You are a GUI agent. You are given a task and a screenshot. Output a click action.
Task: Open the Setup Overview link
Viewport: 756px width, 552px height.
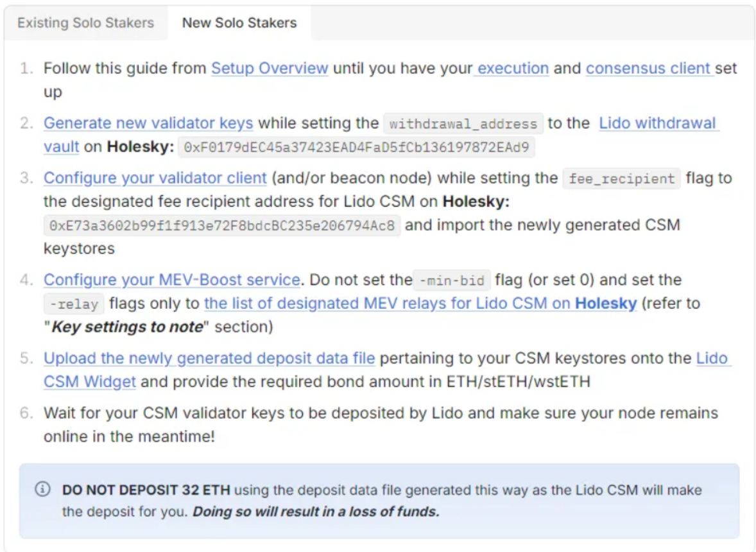pyautogui.click(x=270, y=68)
